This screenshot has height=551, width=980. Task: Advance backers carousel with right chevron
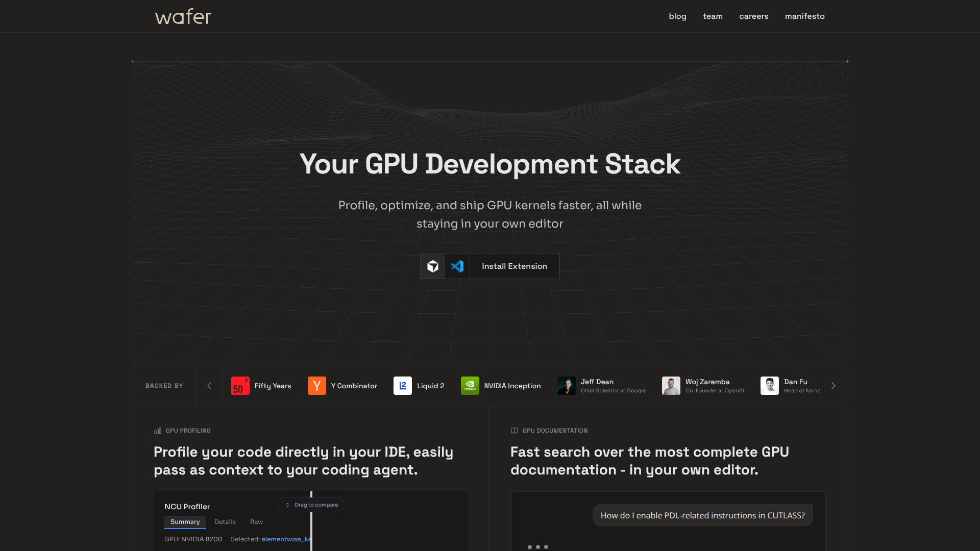(x=834, y=386)
